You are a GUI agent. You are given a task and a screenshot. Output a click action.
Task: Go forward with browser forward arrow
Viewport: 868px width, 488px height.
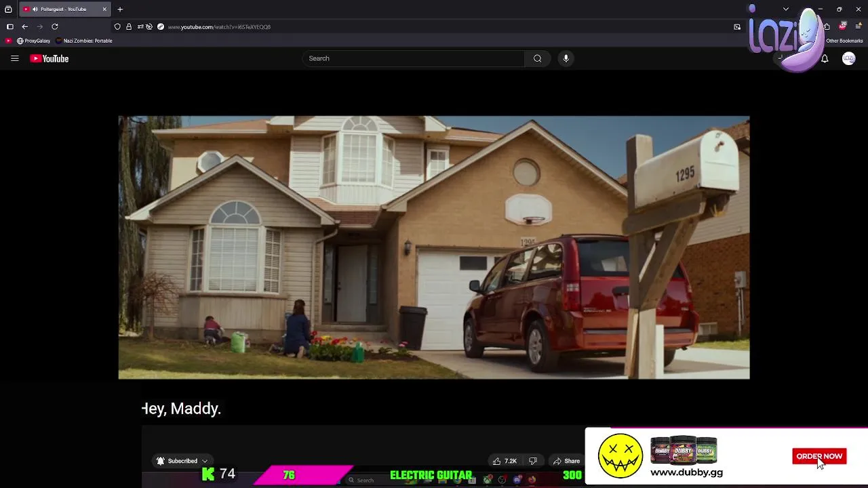point(39,26)
